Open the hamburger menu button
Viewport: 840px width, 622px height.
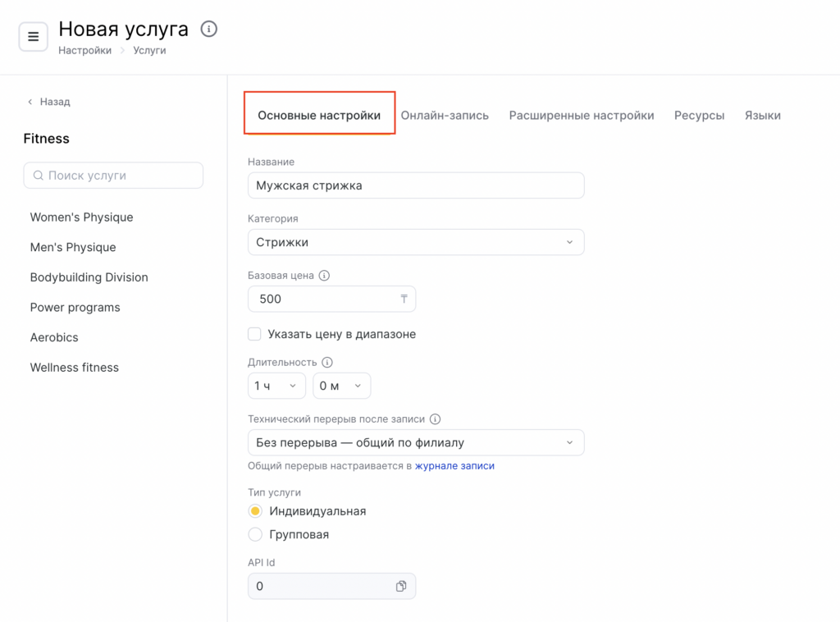[x=34, y=37]
